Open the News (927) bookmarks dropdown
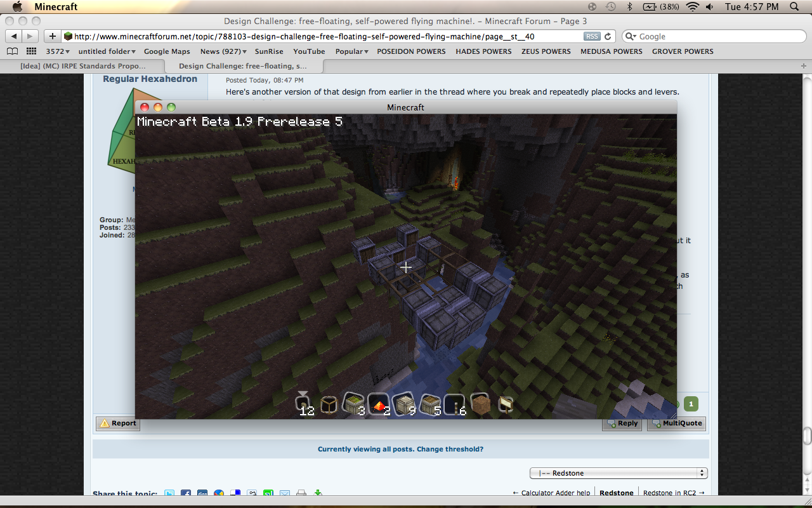The height and width of the screenshot is (508, 812). [x=221, y=51]
